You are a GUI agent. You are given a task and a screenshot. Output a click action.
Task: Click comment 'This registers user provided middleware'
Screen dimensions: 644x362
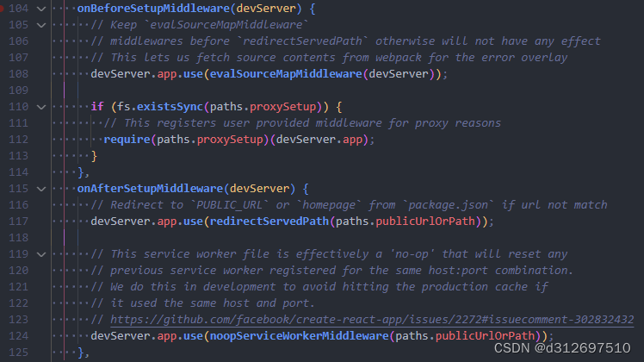click(302, 123)
